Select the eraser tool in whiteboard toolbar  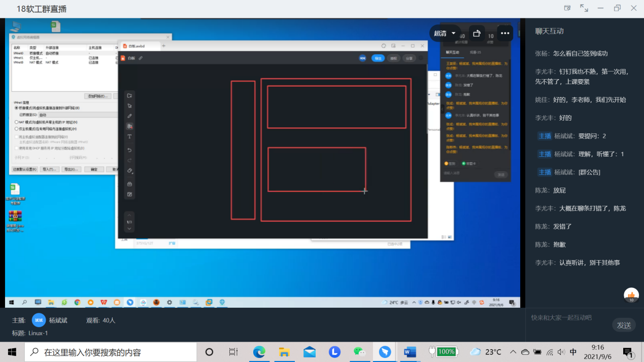[130, 171]
